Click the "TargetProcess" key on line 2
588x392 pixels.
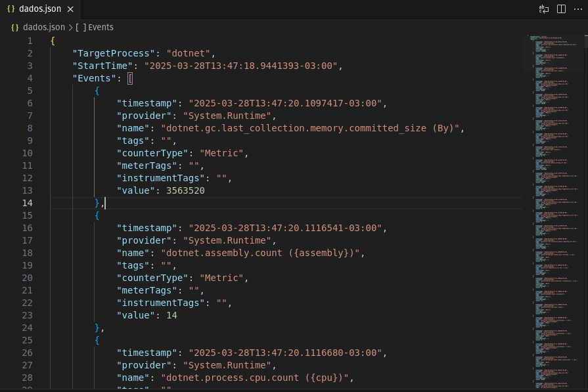pos(113,53)
